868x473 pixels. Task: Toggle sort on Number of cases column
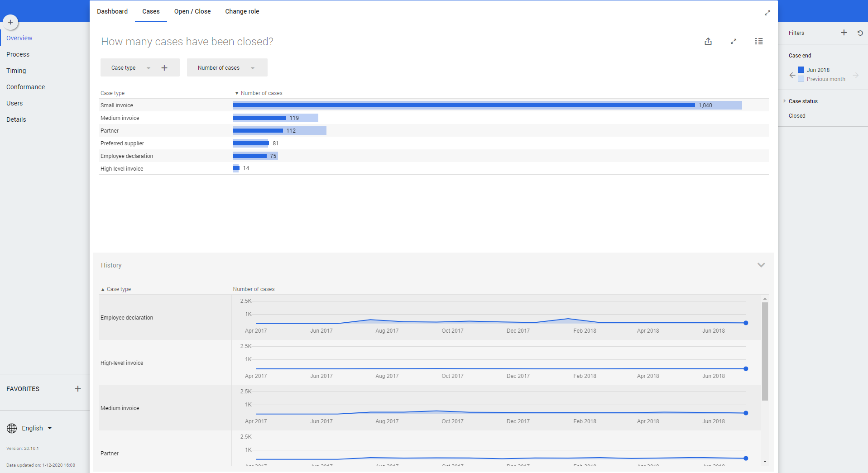point(261,93)
